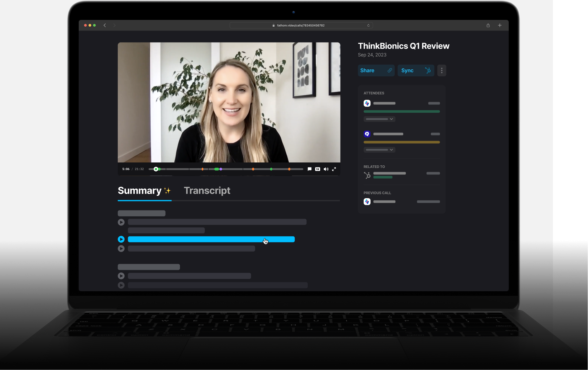Expand the first attendee dropdown chevron
Screen dimensions: 588x370
tap(391, 119)
